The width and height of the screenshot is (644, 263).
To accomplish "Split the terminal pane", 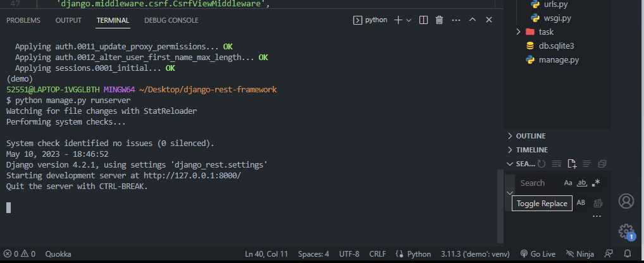I will point(423,20).
